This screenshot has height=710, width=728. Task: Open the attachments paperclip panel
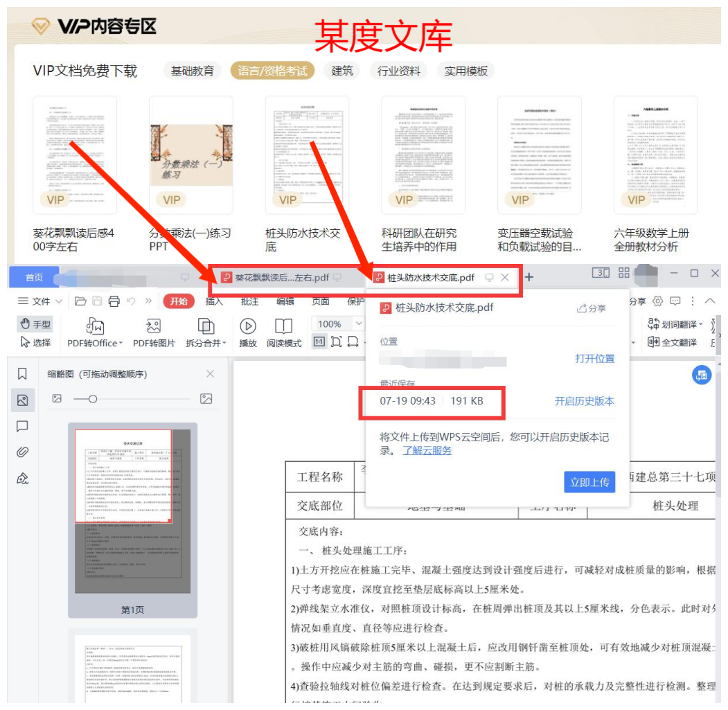click(22, 452)
